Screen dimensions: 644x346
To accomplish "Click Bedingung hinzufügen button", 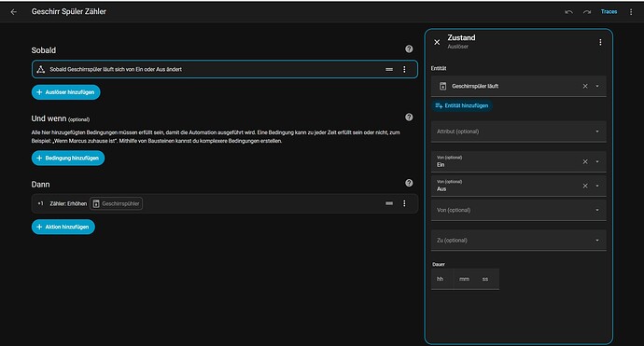I will tap(68, 158).
